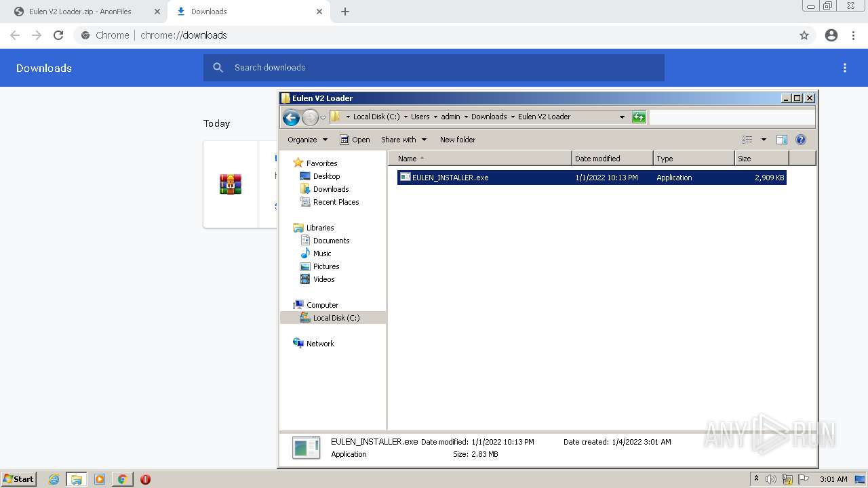Viewport: 868px width, 488px height.
Task: Click the Windows Explorer taskbar icon
Action: tap(77, 479)
